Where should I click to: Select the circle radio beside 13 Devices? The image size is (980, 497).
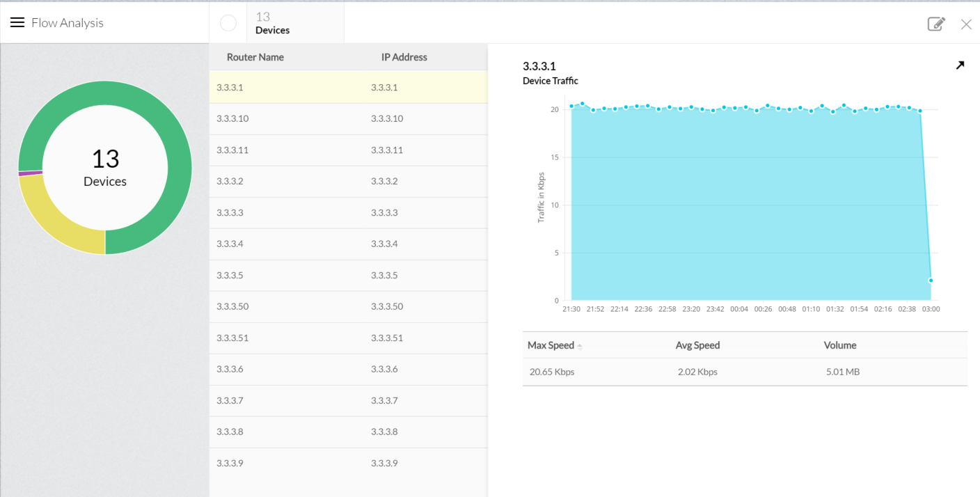228,23
